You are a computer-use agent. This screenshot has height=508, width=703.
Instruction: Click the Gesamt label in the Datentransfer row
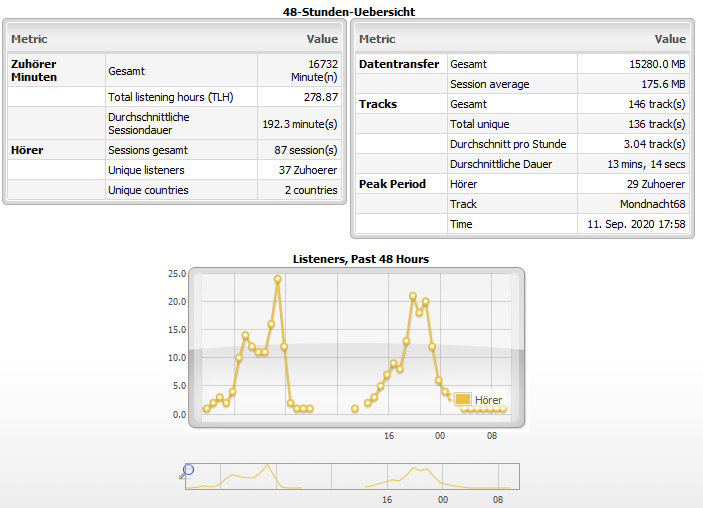pos(468,64)
